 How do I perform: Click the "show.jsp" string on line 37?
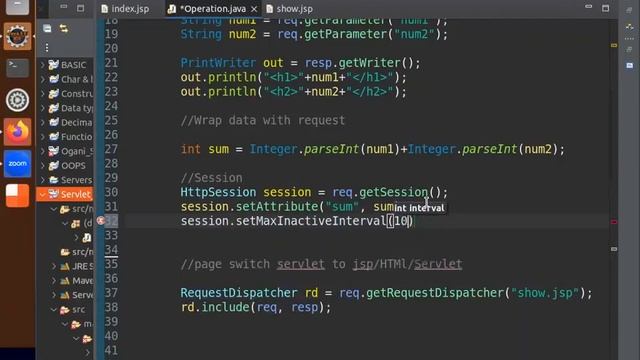[x=545, y=293]
